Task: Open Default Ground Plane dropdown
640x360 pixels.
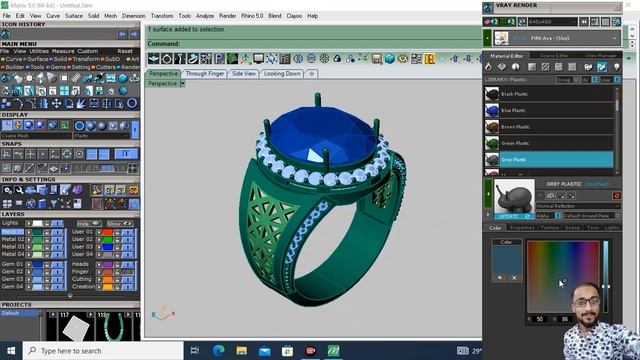Action: pos(590,216)
